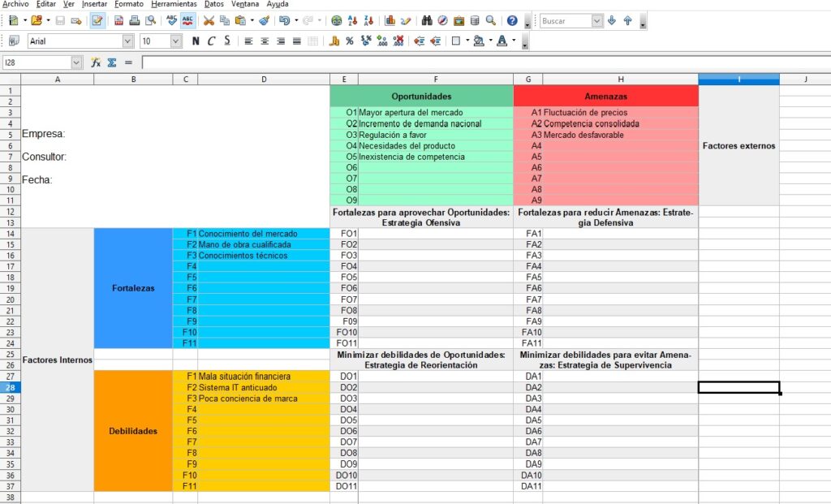
Task: Toggle center horizontal alignment
Action: click(265, 41)
